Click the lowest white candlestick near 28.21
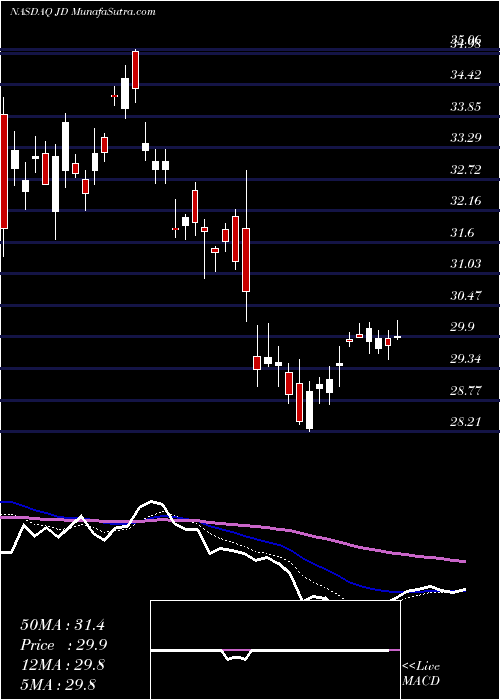 [x=309, y=410]
